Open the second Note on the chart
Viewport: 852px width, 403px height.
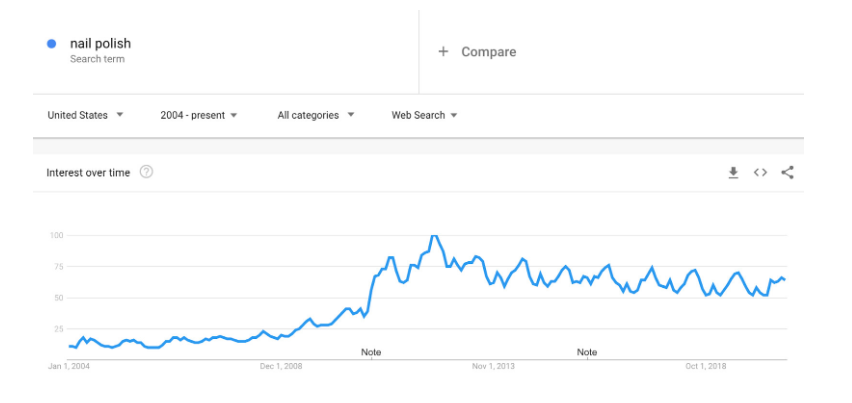587,352
